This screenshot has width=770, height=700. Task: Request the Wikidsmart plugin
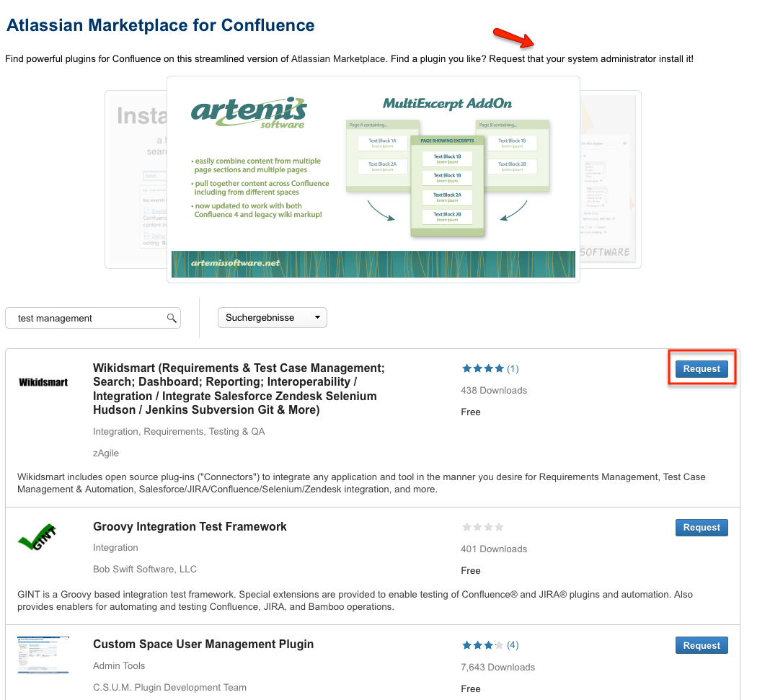[702, 368]
